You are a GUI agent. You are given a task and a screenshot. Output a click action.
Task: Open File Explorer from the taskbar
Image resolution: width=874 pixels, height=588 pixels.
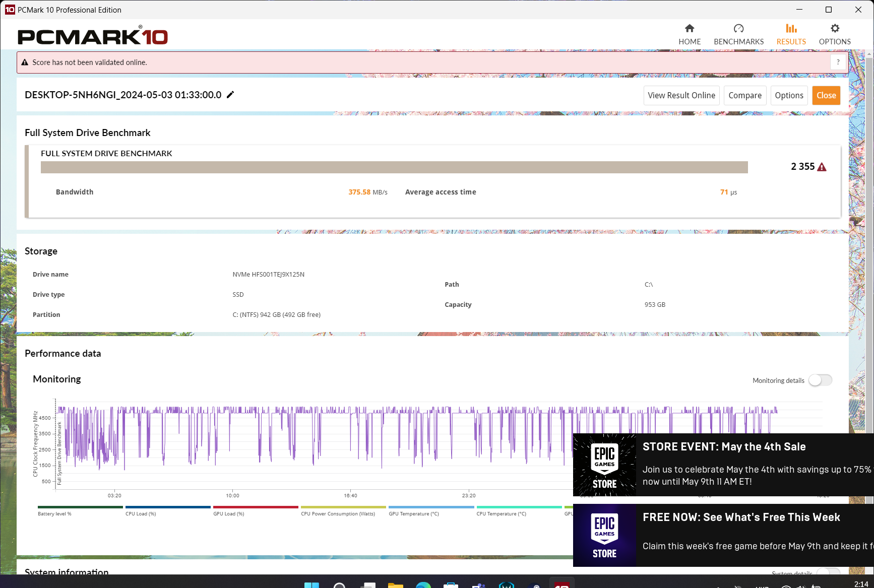point(397,584)
